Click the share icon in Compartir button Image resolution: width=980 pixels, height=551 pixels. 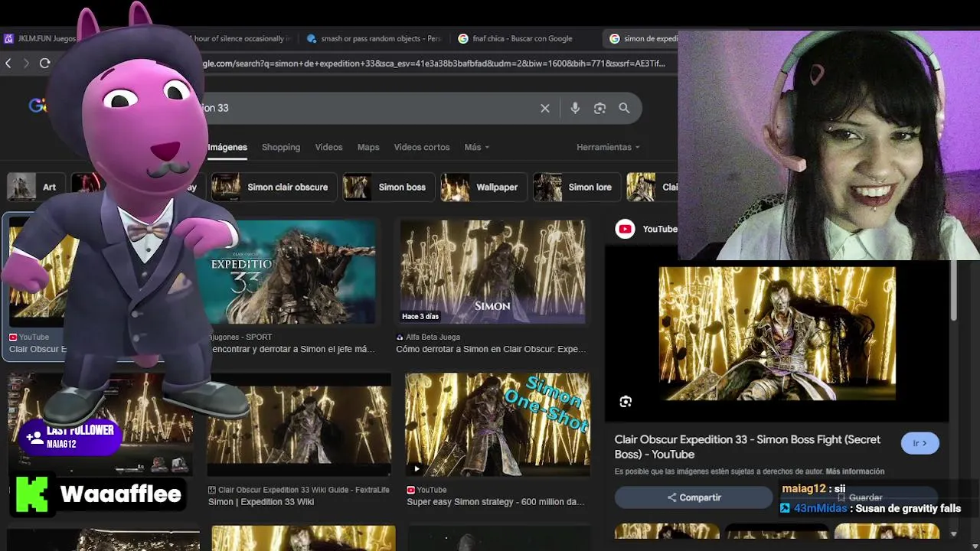click(671, 497)
